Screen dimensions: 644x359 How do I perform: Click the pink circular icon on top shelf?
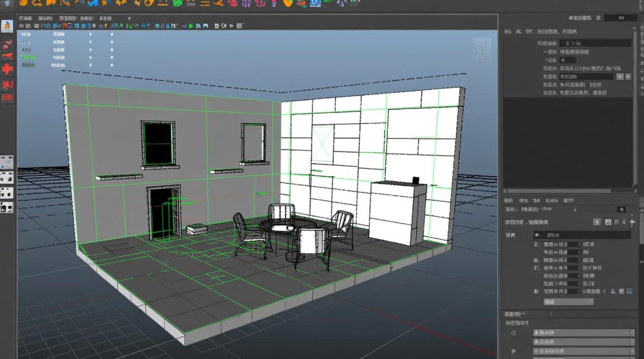[x=232, y=3]
